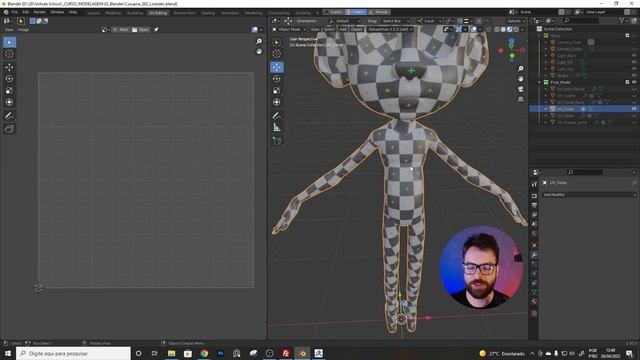Click the New image button in UV editor
640x360 pixels.
tap(120, 29)
